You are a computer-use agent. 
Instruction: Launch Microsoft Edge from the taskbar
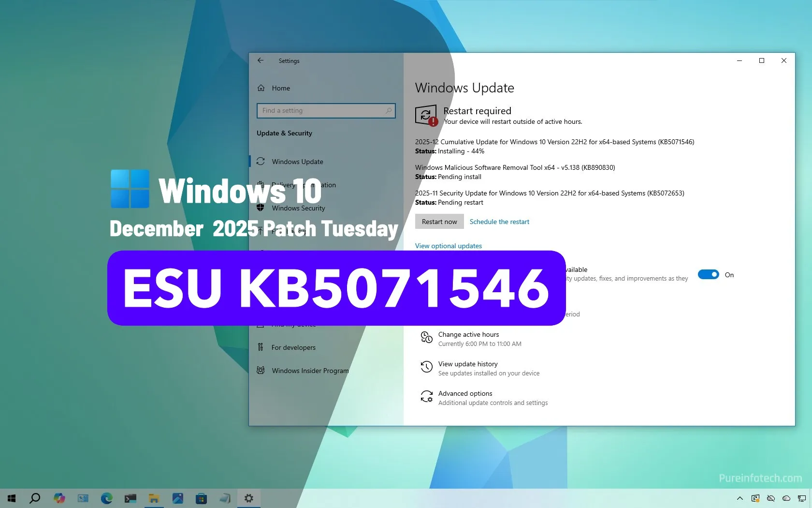pyautogui.click(x=106, y=498)
